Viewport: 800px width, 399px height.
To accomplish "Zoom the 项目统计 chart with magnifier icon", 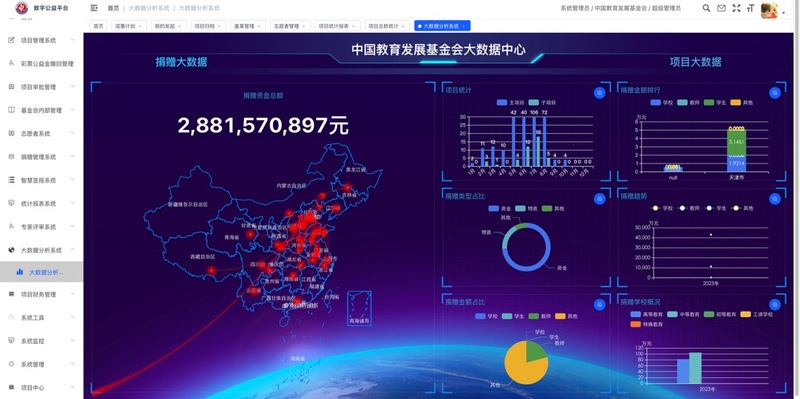I will click(599, 93).
